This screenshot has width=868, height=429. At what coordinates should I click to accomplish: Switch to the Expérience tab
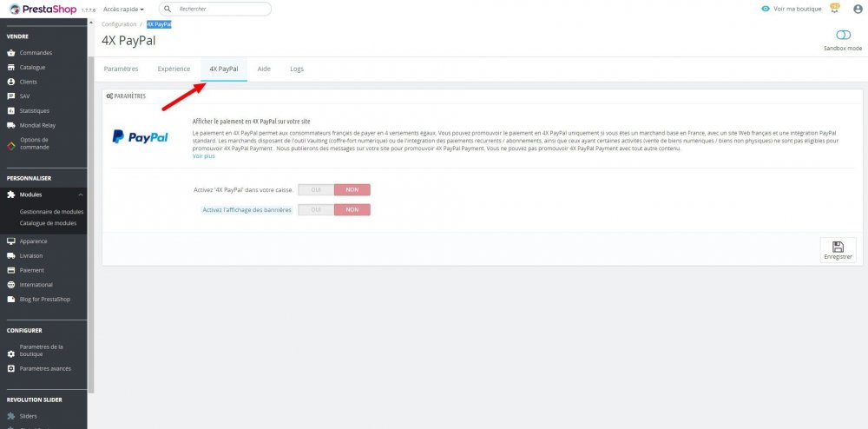174,69
